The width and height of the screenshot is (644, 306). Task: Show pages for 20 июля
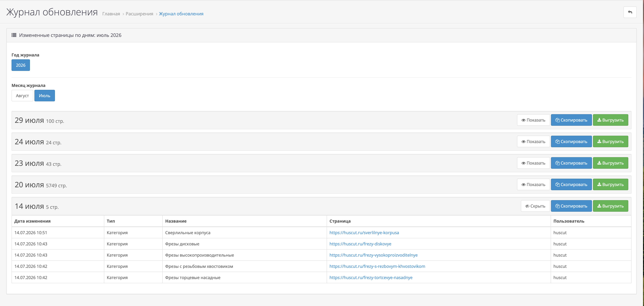533,185
